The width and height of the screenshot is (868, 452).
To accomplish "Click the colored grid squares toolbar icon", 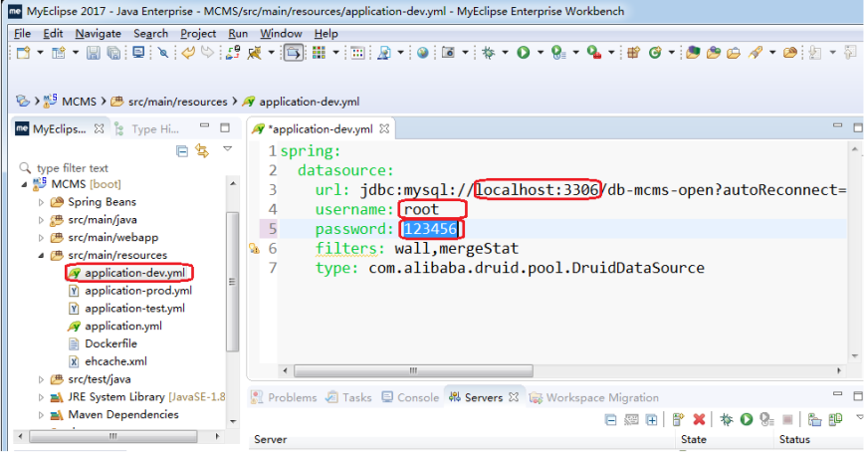I will pos(319,53).
